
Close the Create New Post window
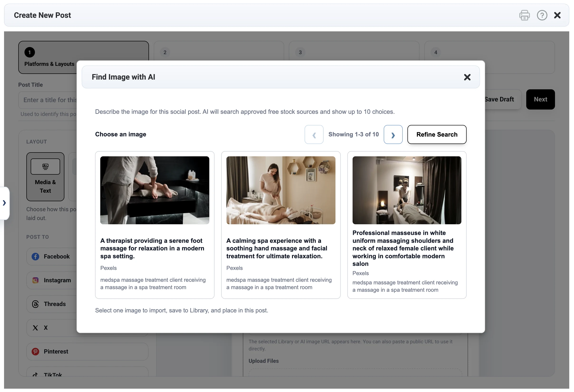coord(557,15)
